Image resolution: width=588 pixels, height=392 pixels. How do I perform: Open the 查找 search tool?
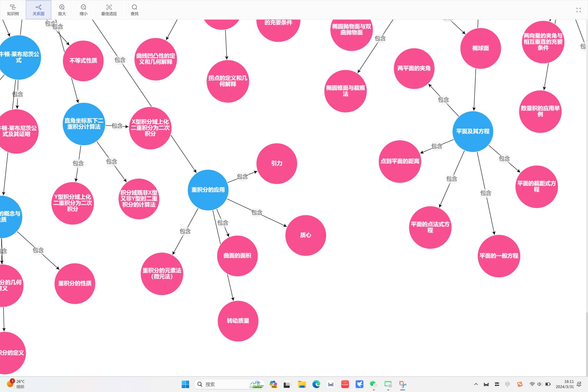coord(134,10)
